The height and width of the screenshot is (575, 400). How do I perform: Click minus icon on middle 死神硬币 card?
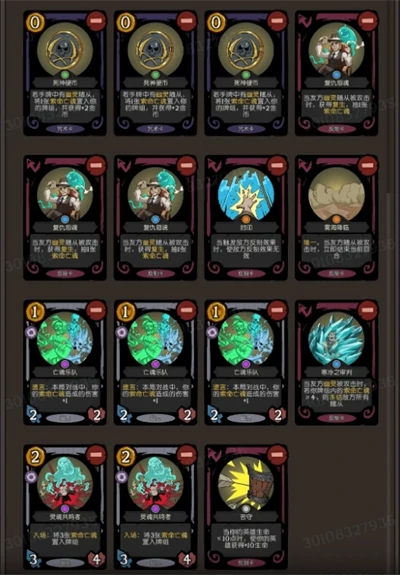(187, 21)
